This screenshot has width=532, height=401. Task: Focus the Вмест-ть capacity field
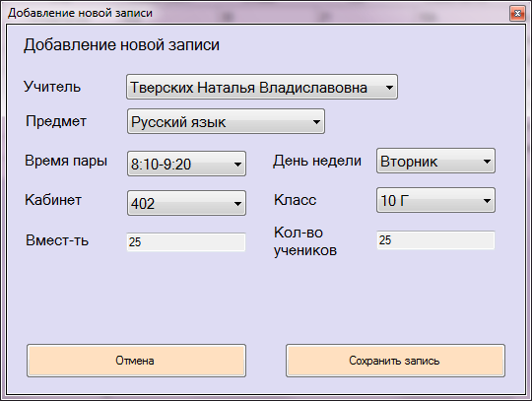coord(186,242)
